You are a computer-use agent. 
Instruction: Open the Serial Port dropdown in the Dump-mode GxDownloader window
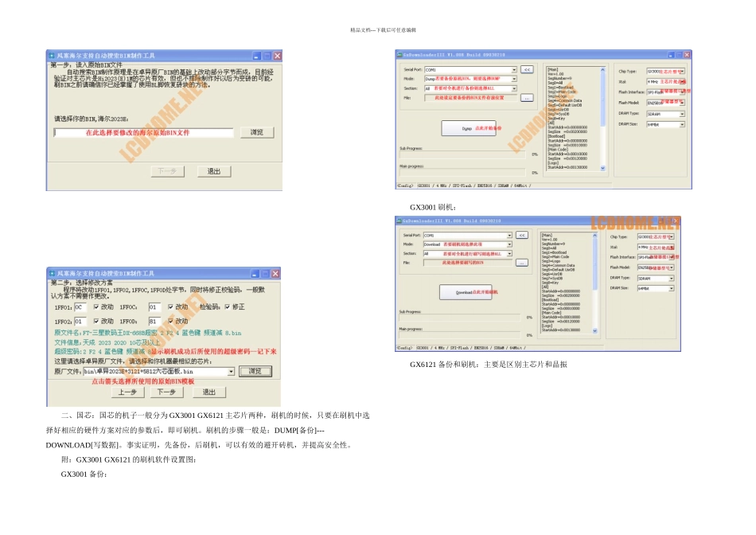pos(514,70)
